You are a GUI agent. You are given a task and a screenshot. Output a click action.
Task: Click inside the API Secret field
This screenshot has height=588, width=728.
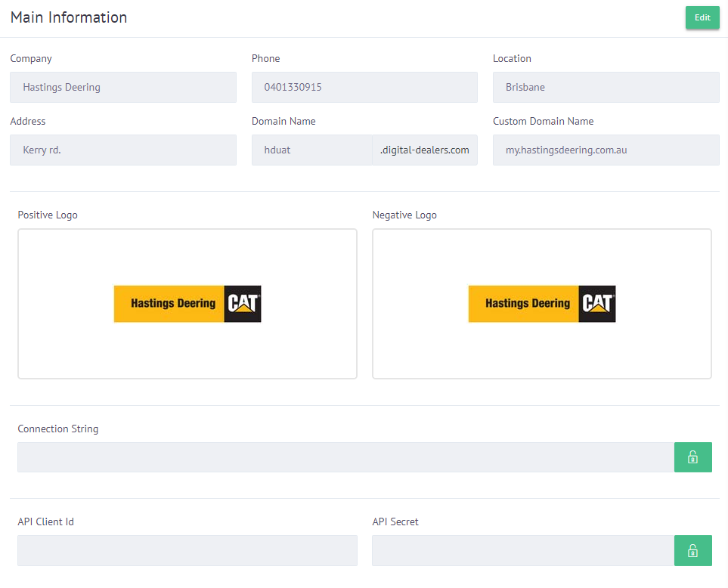tap(522, 550)
